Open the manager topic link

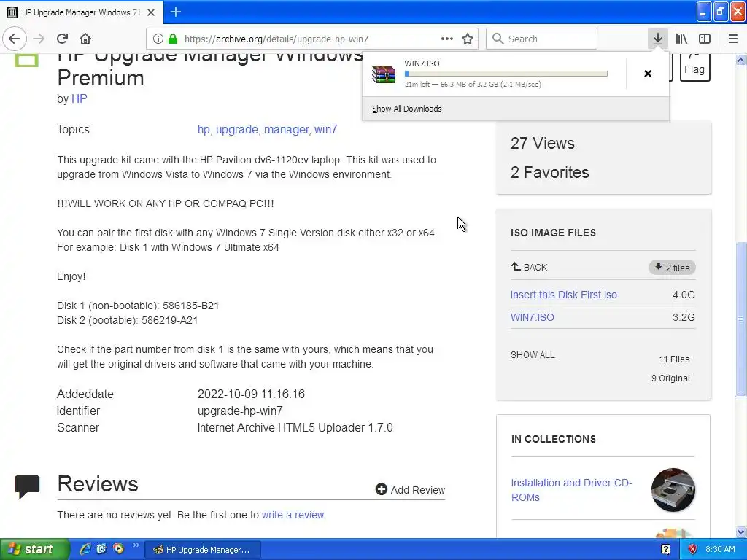tap(286, 130)
